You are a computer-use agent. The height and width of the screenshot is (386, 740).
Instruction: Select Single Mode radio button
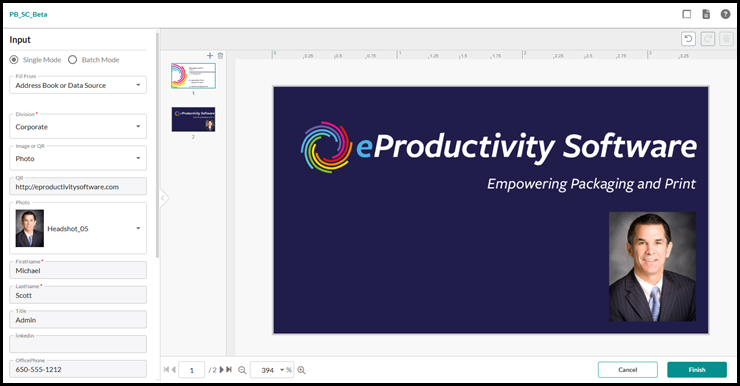14,60
